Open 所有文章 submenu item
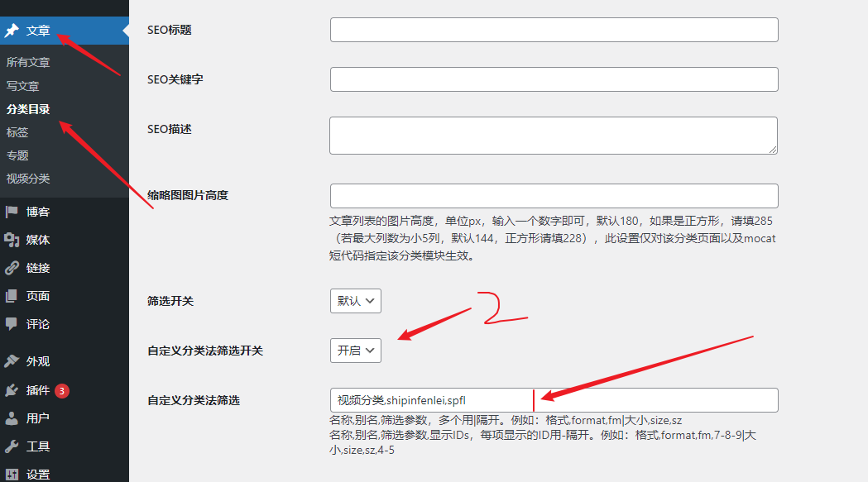This screenshot has height=482, width=868. pyautogui.click(x=28, y=62)
